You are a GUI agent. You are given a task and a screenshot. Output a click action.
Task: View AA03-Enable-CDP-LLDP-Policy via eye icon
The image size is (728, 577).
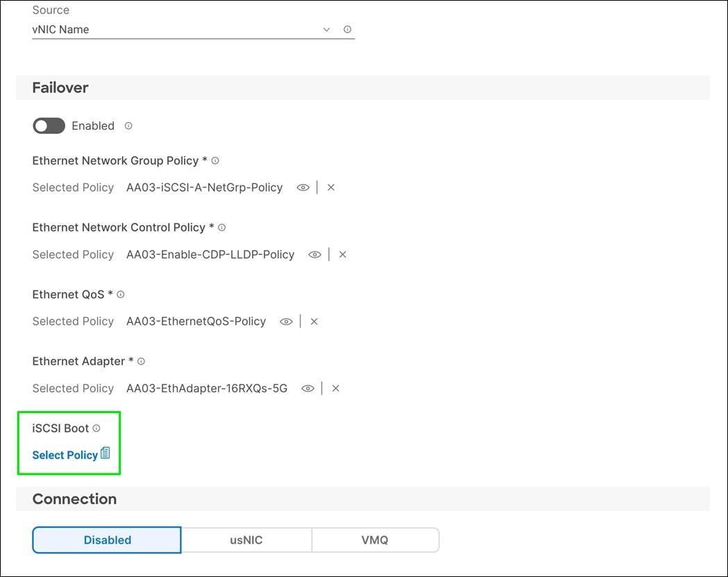pyautogui.click(x=315, y=254)
